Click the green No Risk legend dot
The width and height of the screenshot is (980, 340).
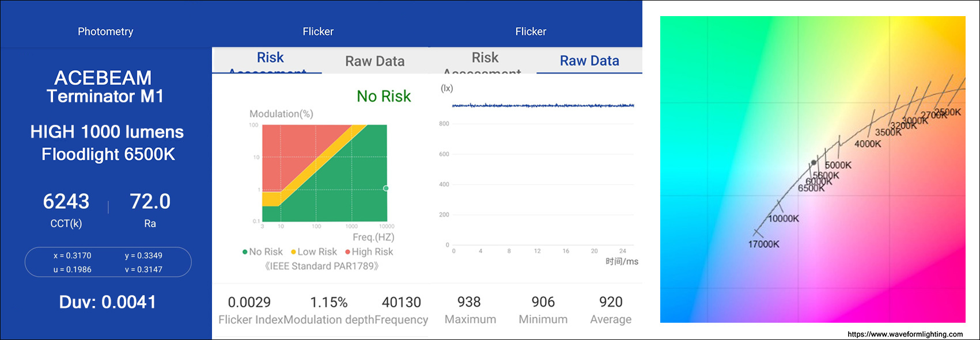coord(245,252)
